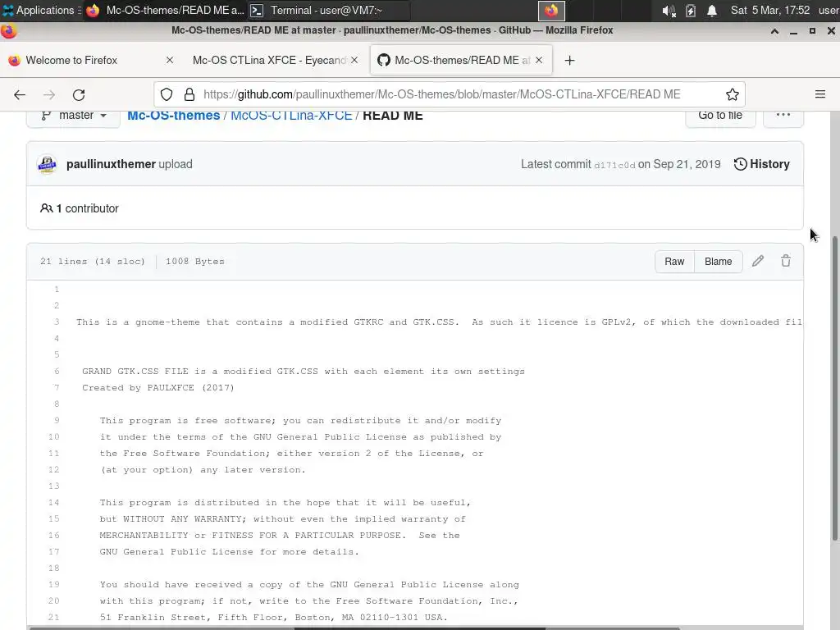Click the horizontal code scrollbar
840x630 pixels.
(x=354, y=628)
